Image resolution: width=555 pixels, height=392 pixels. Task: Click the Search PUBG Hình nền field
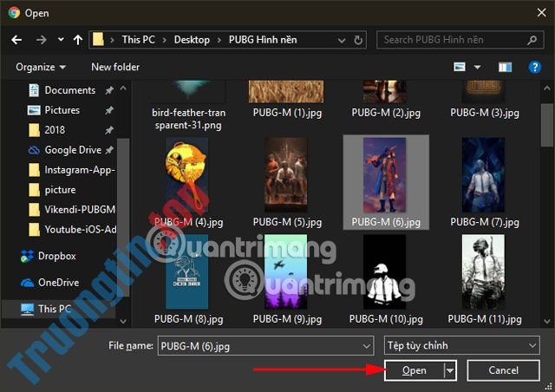pyautogui.click(x=460, y=40)
